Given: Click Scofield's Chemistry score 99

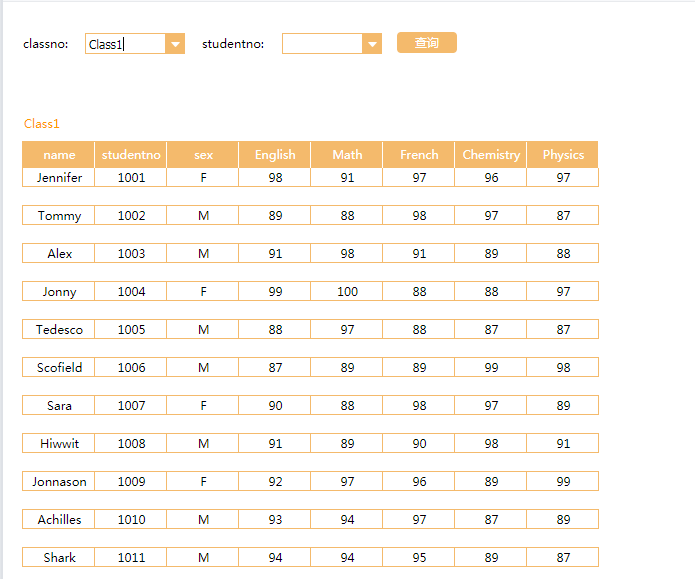Looking at the screenshot, I should [491, 368].
